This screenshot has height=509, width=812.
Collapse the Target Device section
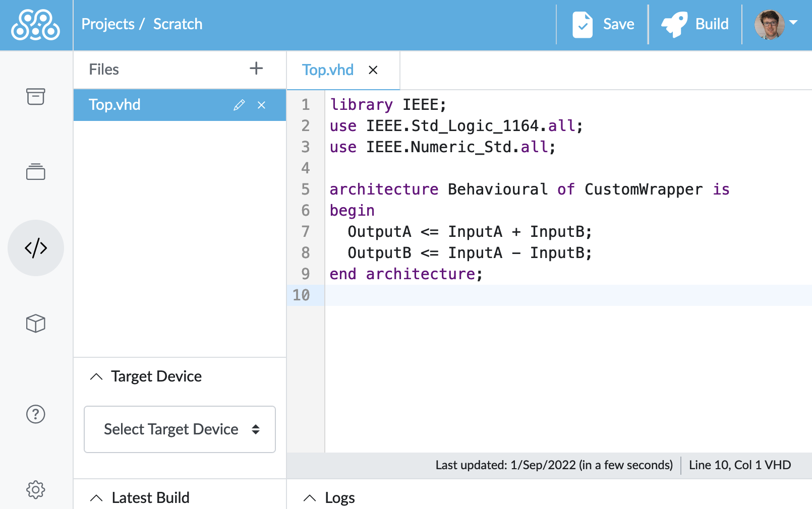tap(96, 376)
